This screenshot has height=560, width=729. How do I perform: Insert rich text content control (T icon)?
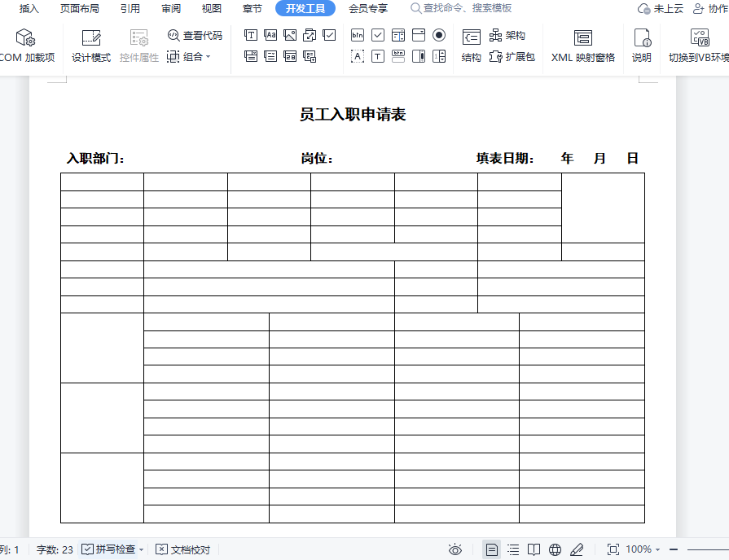(x=251, y=35)
